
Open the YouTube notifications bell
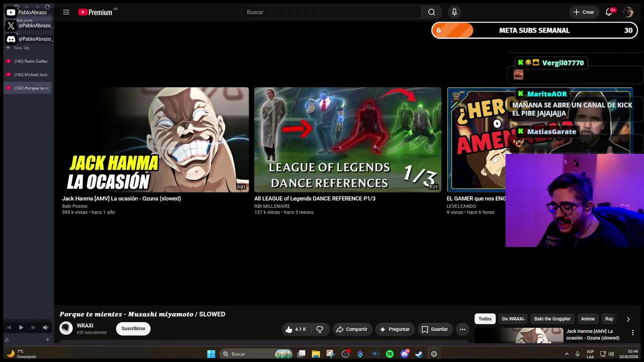pyautogui.click(x=609, y=12)
